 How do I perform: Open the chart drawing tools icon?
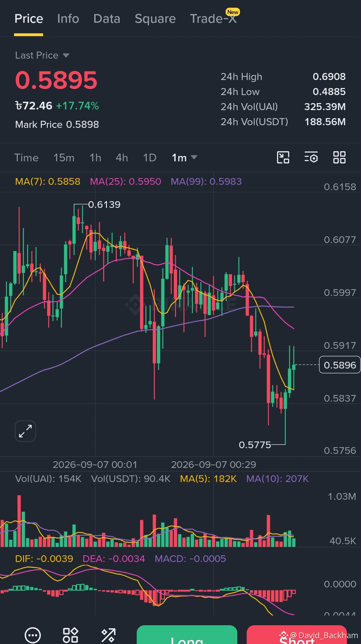283,157
